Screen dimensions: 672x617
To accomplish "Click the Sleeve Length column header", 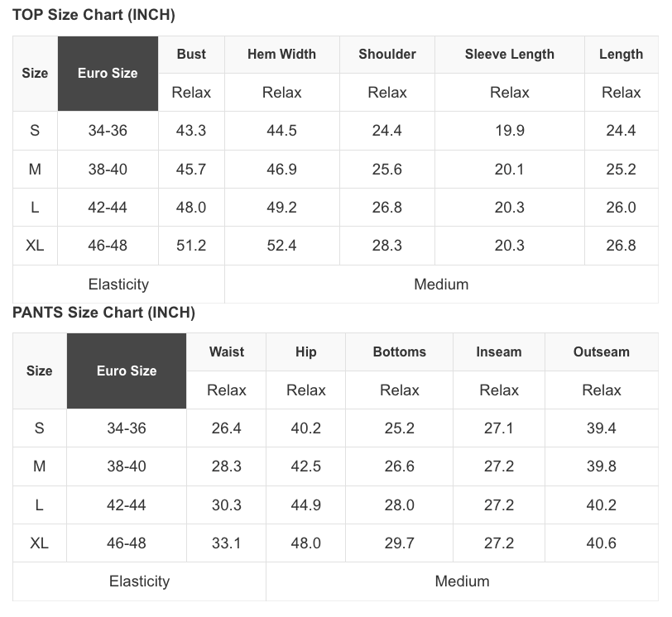I will point(510,55).
